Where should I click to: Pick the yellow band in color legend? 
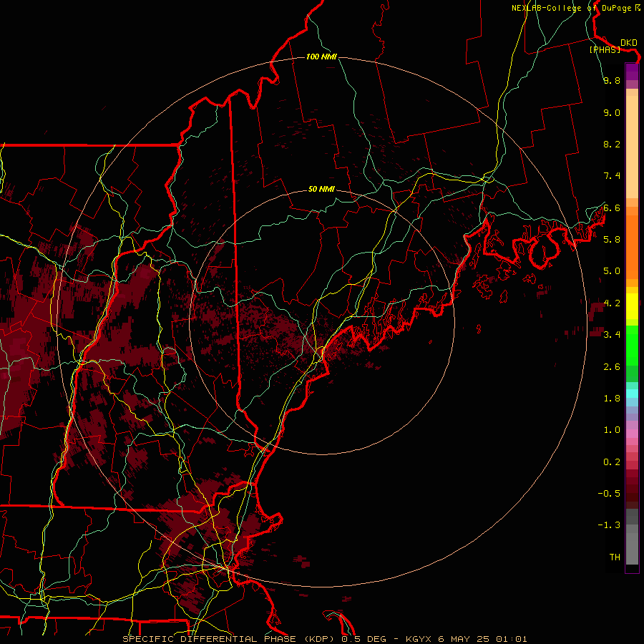click(x=632, y=306)
